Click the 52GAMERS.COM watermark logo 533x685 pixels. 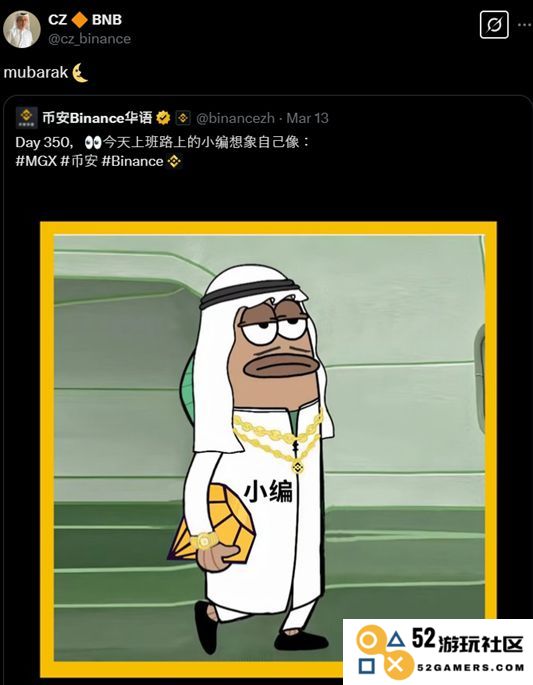438,652
